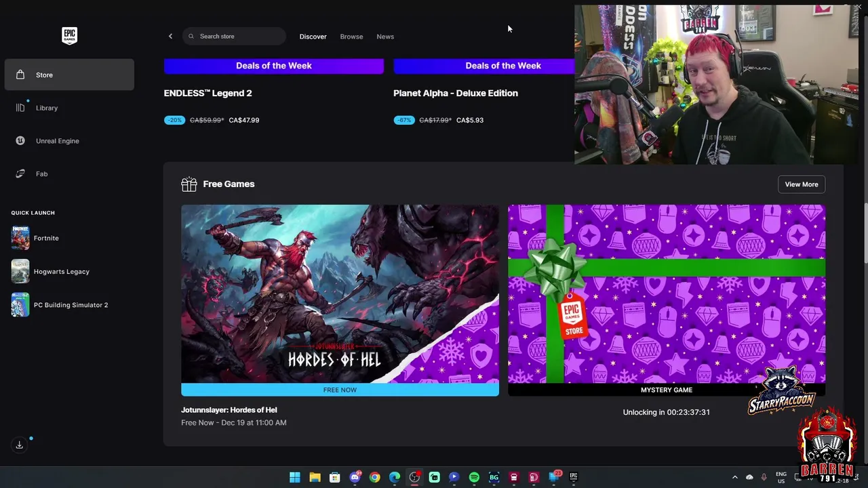Click the -67% discount badge
This screenshot has width=868, height=488.
coord(404,120)
